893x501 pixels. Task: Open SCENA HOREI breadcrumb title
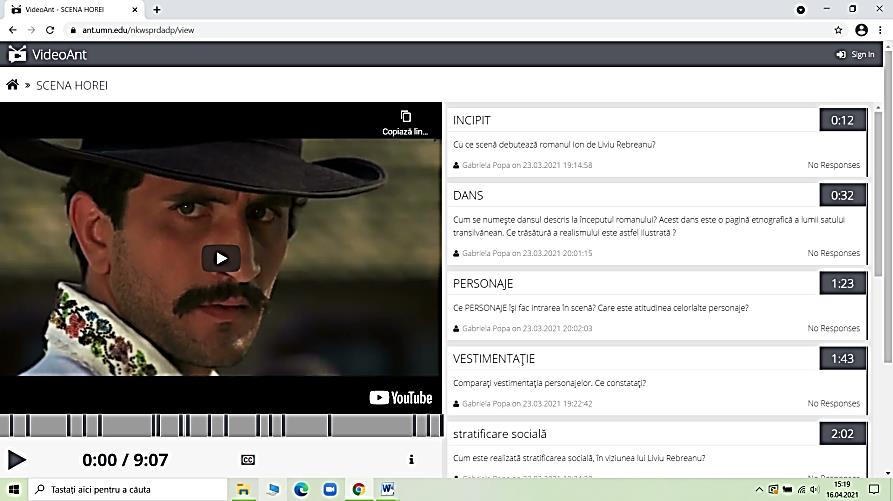click(72, 85)
